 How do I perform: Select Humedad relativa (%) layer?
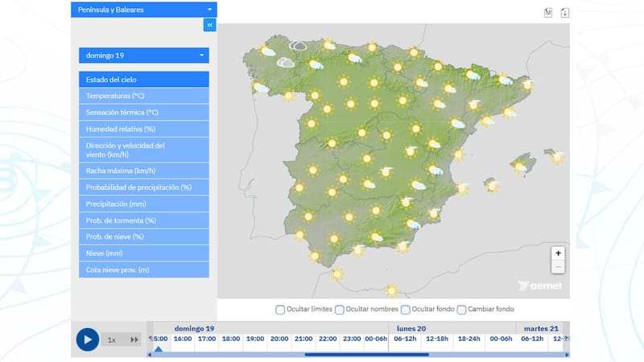144,129
